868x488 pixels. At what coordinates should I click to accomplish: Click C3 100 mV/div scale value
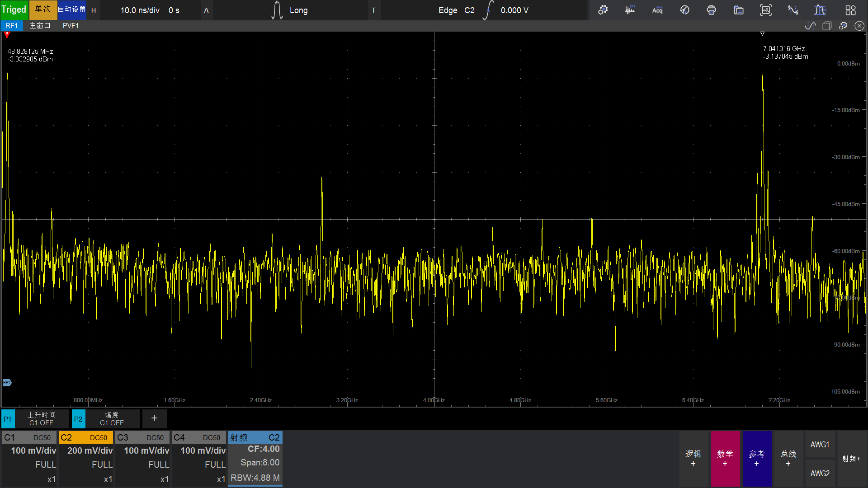[x=146, y=450]
